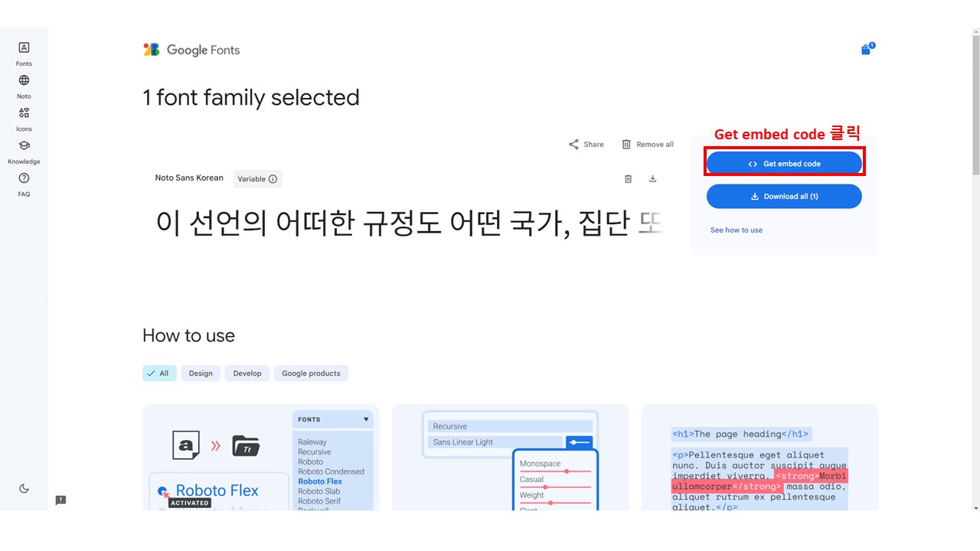The image size is (980, 551).
Task: Open the selected fonts shopping bag
Action: [x=867, y=49]
